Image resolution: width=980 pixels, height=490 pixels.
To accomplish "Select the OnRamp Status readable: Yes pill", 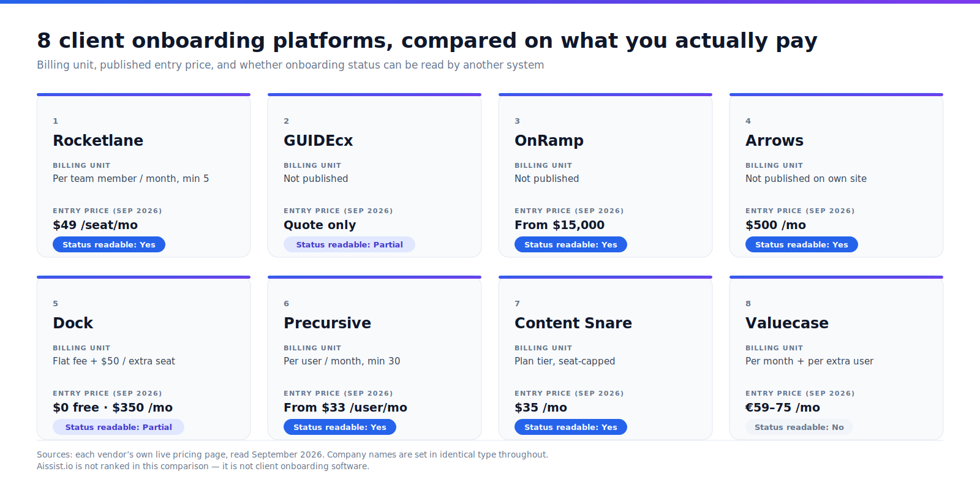I will [571, 244].
